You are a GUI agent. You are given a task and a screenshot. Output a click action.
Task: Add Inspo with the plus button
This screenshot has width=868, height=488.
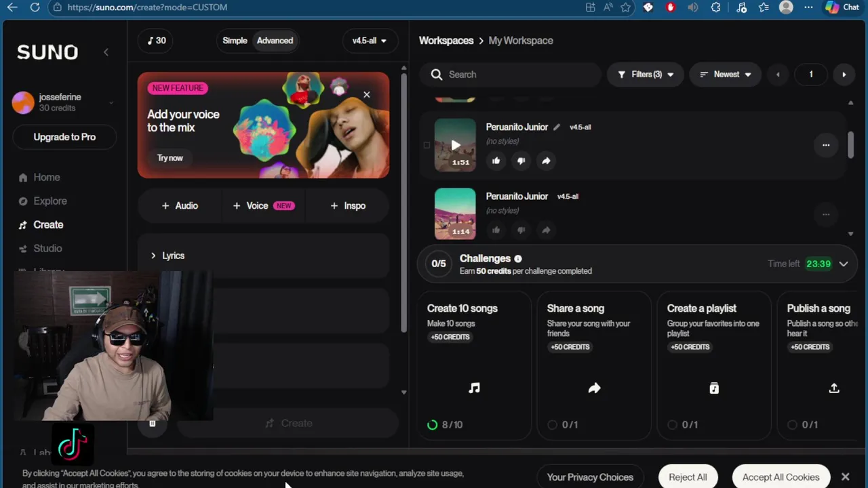click(x=348, y=205)
